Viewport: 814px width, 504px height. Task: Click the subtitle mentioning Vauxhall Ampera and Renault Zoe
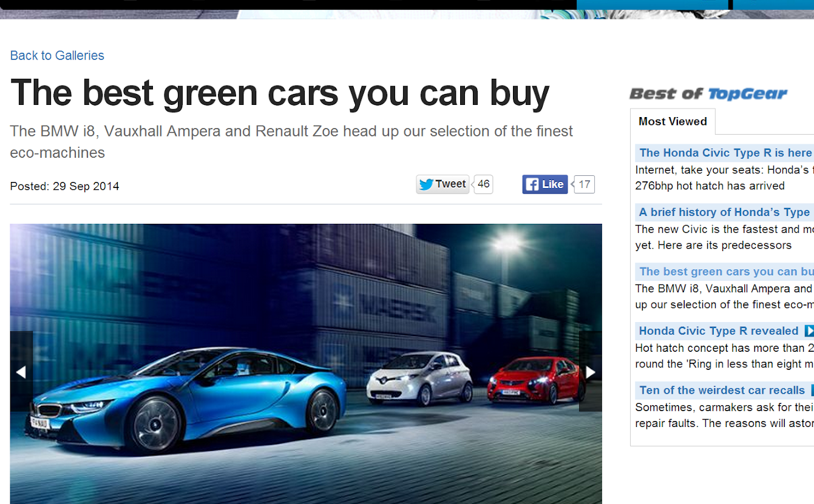pos(291,142)
